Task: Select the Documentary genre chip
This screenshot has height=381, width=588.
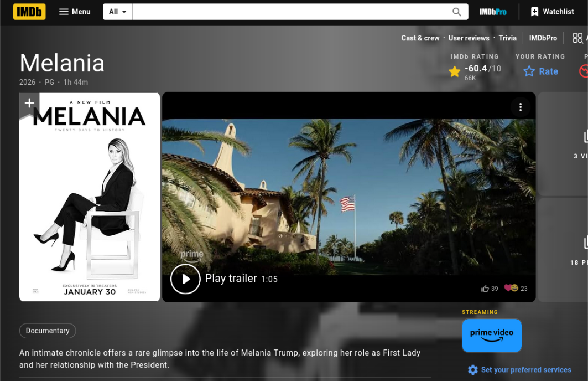Action: (48, 331)
